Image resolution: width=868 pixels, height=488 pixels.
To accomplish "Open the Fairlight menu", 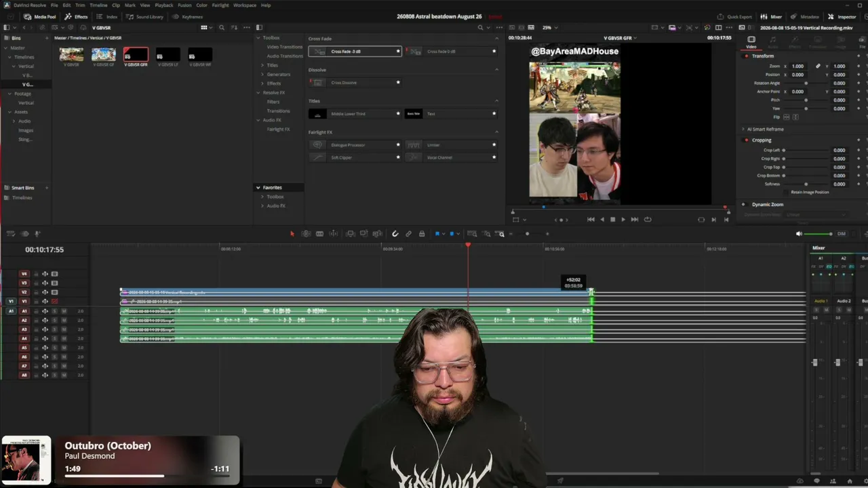I will coord(220,5).
